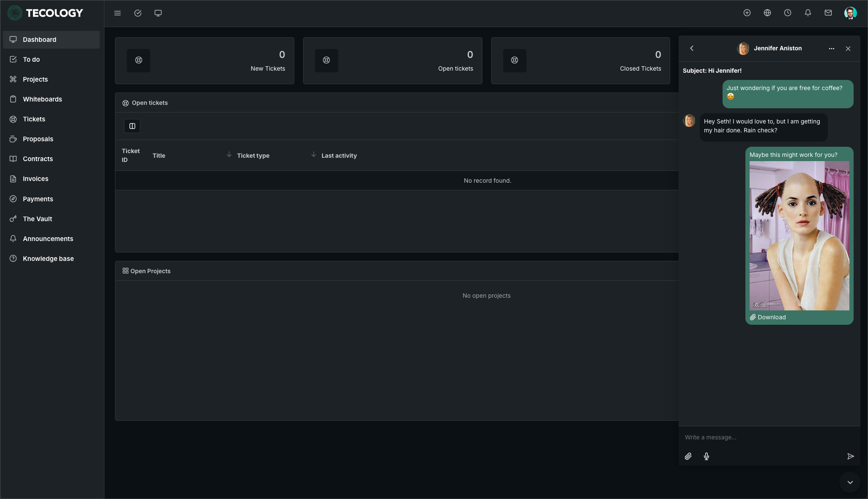The width and height of the screenshot is (868, 499).
Task: Click the attach file paperclip icon
Action: (x=688, y=456)
